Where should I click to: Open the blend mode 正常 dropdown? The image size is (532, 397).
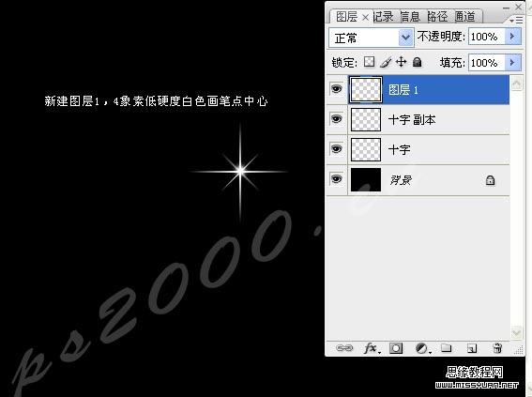tap(405, 38)
